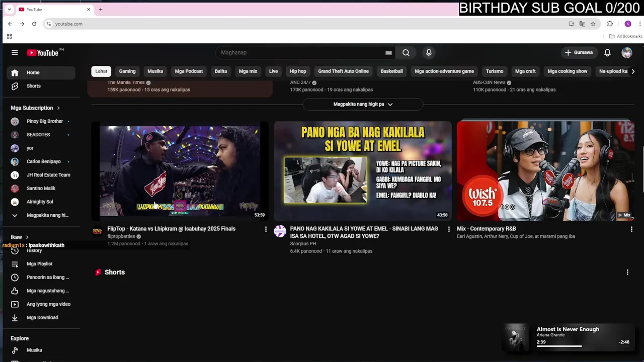Play FlipTop Katana vs Lhipkram thumbnail

click(x=180, y=171)
